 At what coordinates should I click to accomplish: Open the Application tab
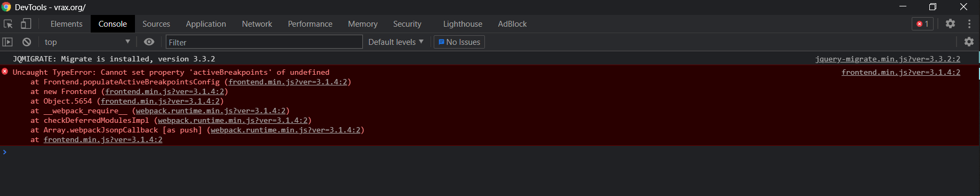206,24
